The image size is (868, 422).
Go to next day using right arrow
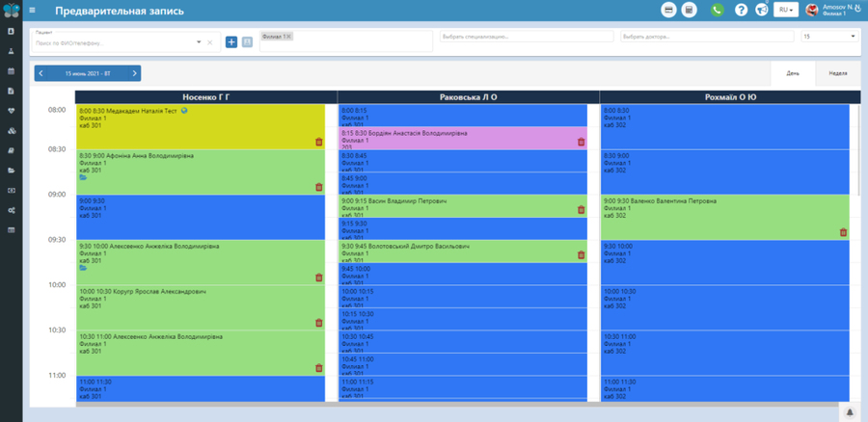(136, 72)
